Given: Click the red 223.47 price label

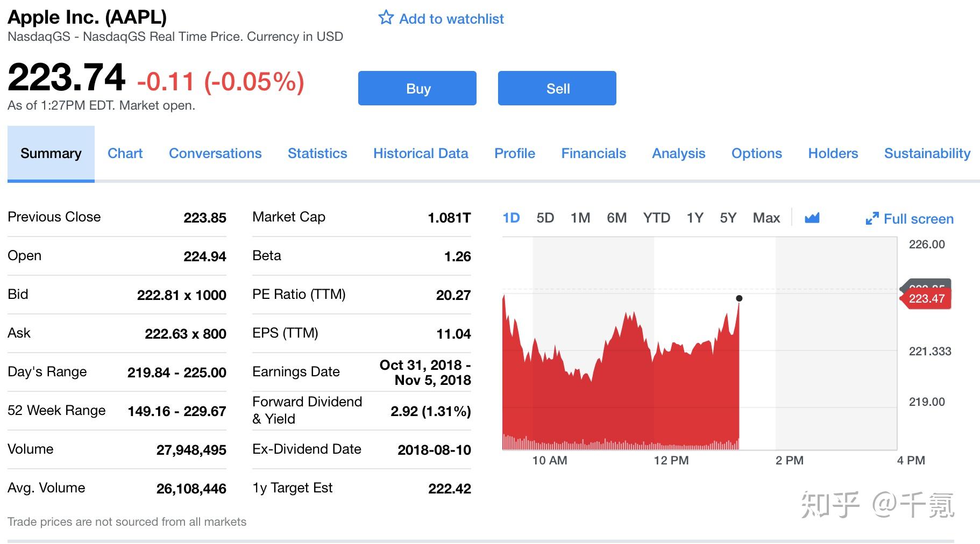Looking at the screenshot, I should [x=926, y=299].
